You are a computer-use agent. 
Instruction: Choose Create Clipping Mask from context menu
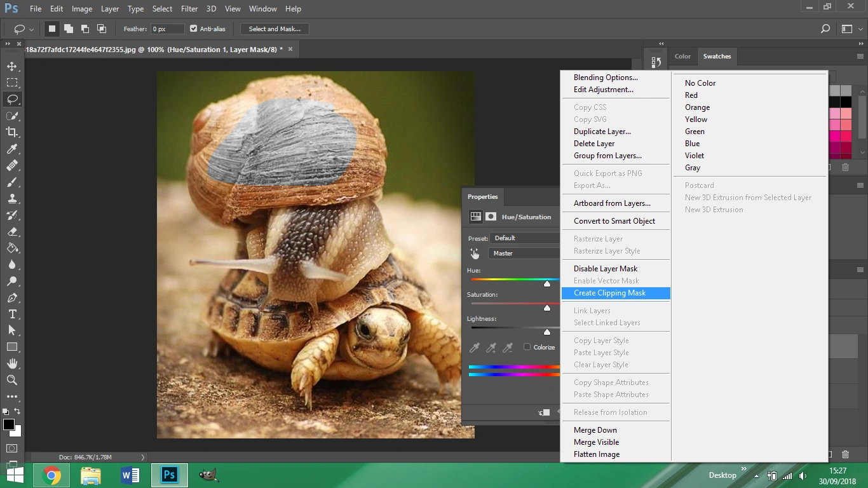tap(609, 293)
